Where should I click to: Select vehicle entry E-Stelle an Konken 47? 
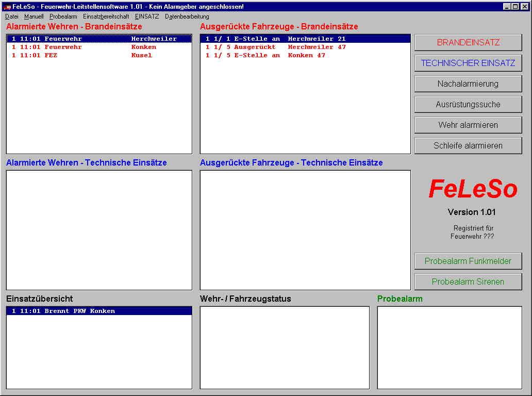coord(265,55)
